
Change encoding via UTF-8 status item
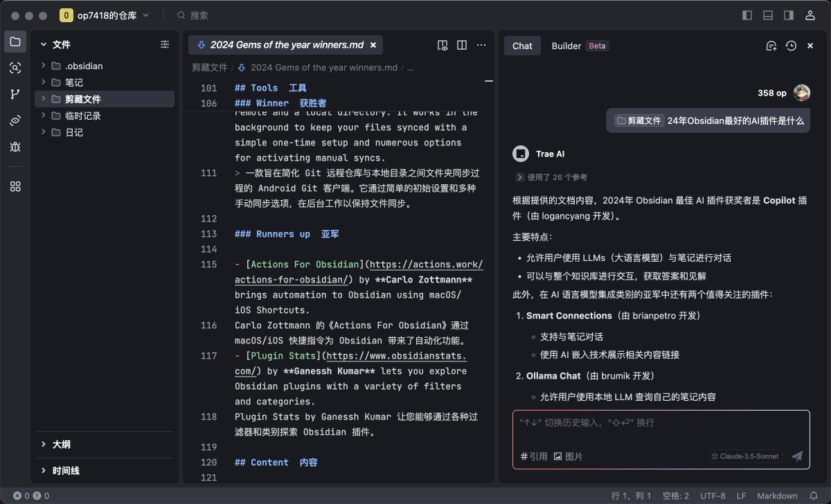click(x=713, y=496)
